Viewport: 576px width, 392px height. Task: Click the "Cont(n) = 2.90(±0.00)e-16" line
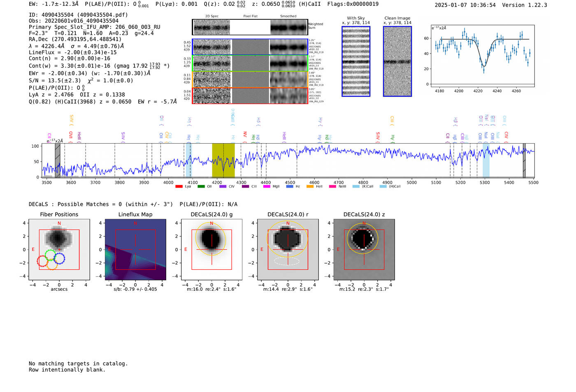point(70,58)
